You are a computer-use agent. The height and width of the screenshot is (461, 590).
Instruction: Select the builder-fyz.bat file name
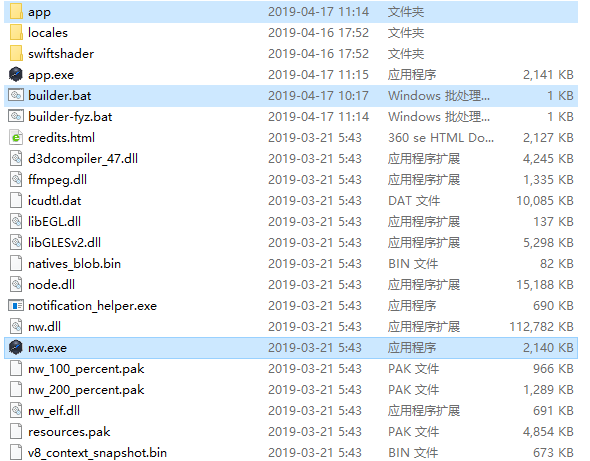pyautogui.click(x=70, y=117)
